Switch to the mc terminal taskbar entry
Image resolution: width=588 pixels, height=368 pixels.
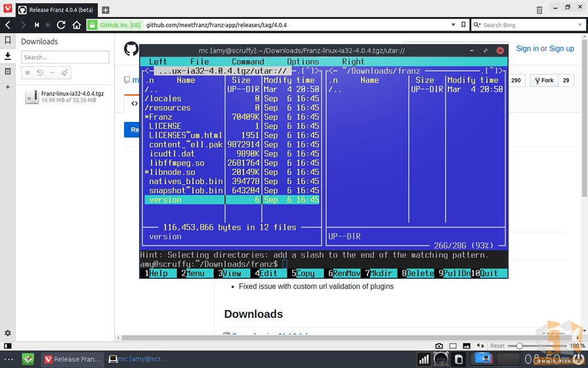click(138, 359)
